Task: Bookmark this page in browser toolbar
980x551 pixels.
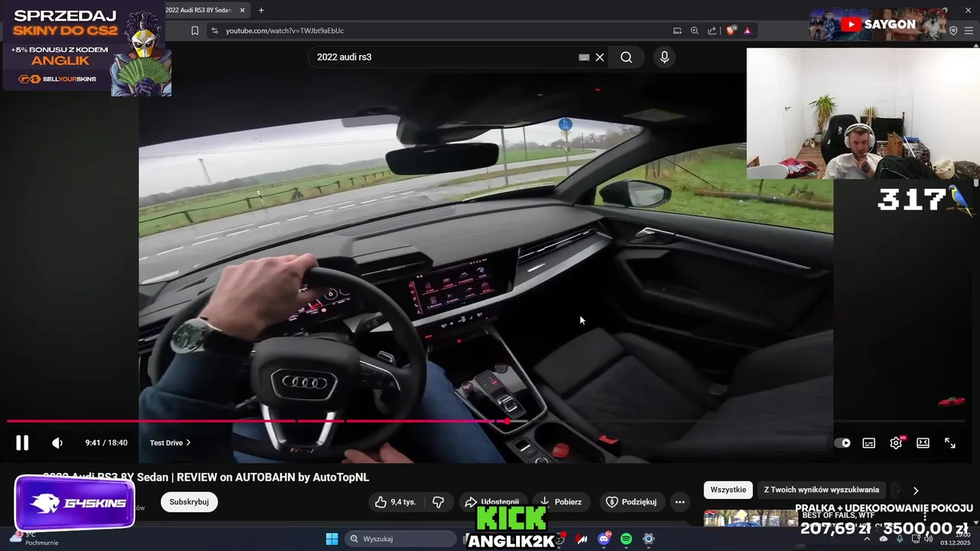Action: point(194,31)
